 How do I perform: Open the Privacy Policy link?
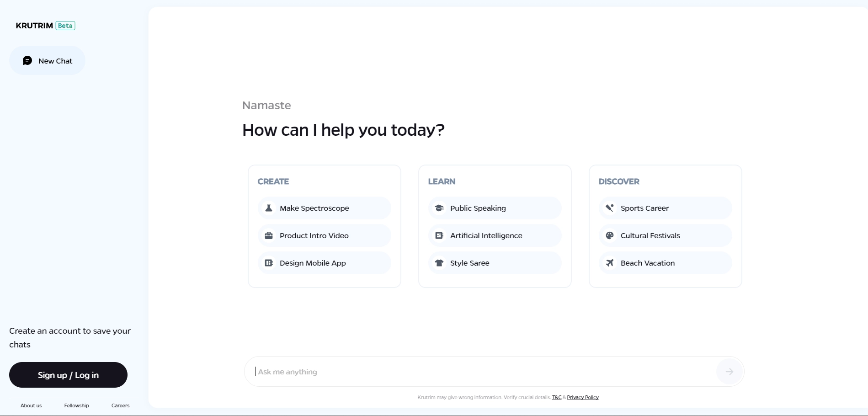[x=583, y=397]
